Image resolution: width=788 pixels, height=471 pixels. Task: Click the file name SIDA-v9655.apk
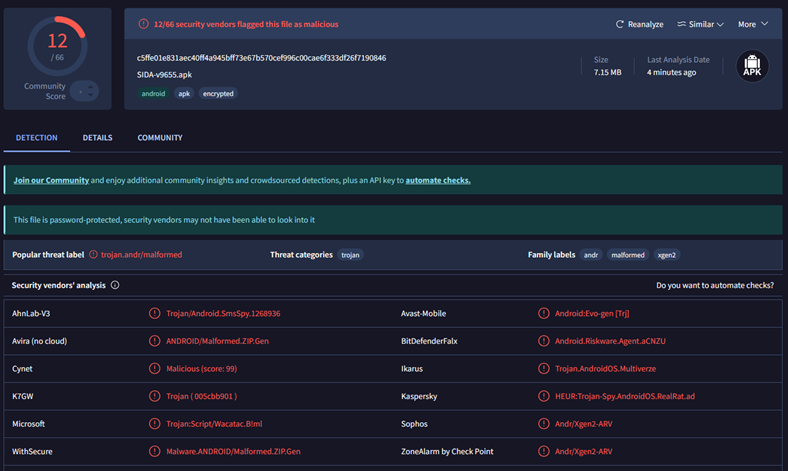pos(164,74)
